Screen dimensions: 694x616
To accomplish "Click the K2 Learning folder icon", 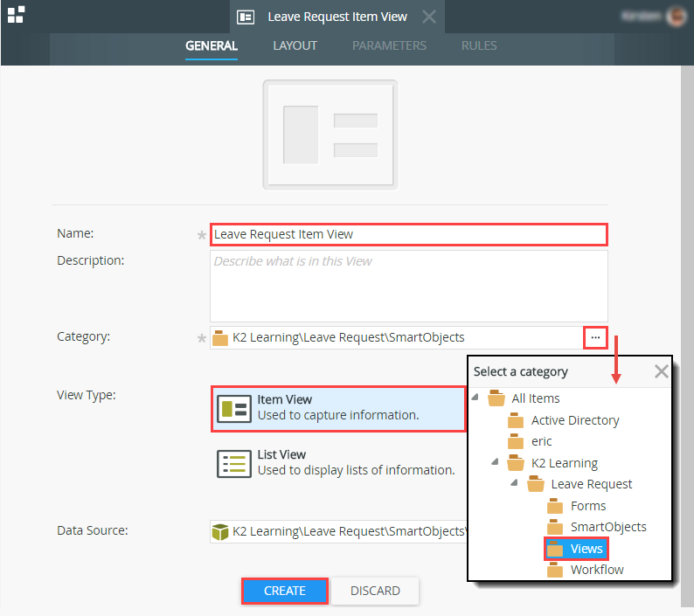I will coord(516,463).
